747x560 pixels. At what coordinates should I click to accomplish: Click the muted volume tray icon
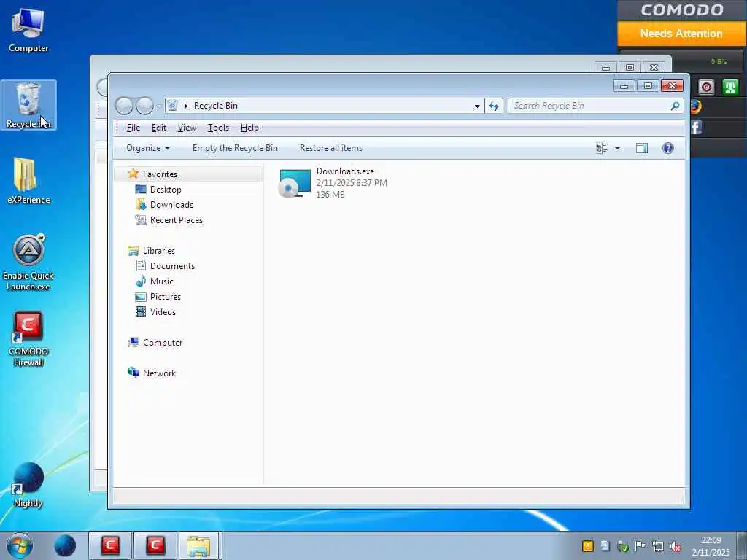pos(675,546)
